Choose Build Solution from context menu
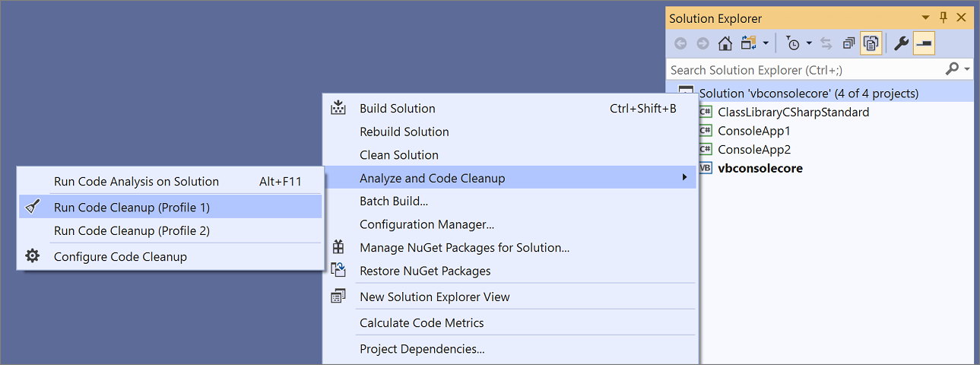 (x=509, y=108)
